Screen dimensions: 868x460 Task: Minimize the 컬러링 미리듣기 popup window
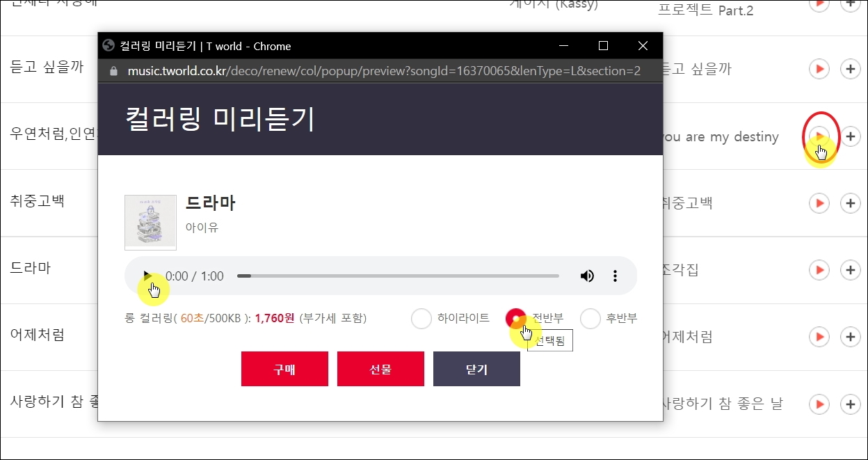click(x=563, y=46)
